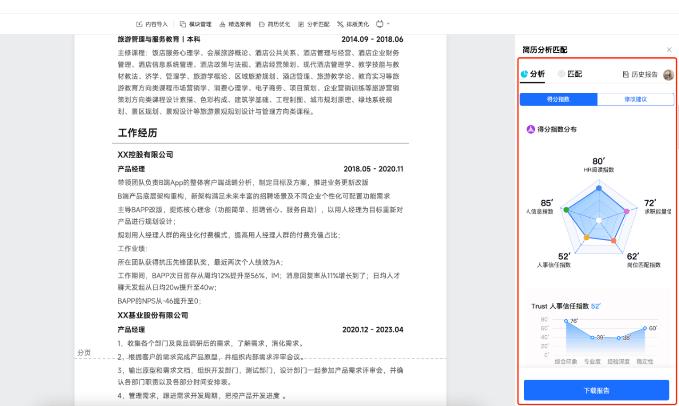679x406 pixels.
Task: Click the 76 data point on Trust chart
Action: tap(566, 321)
